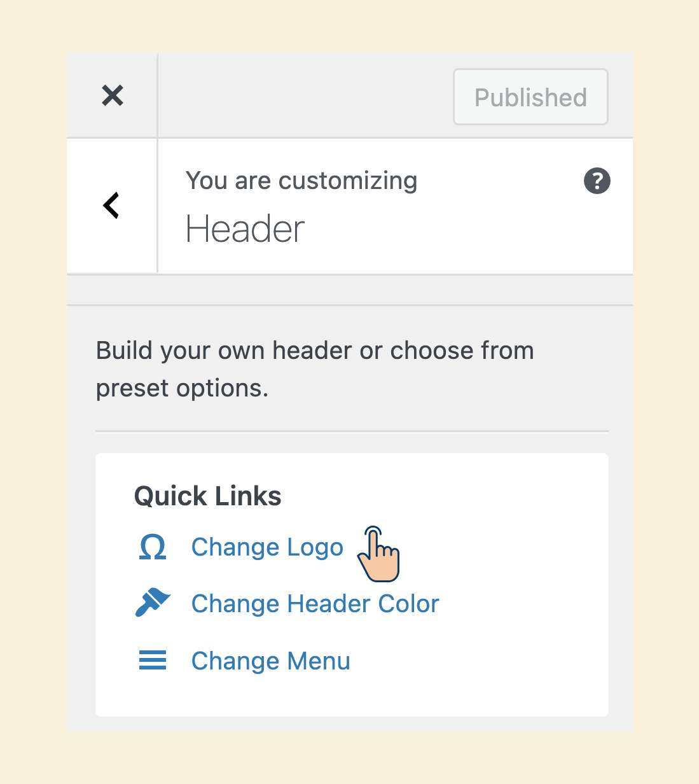The width and height of the screenshot is (699, 784).
Task: Open help via the question mark icon
Action: (x=597, y=181)
